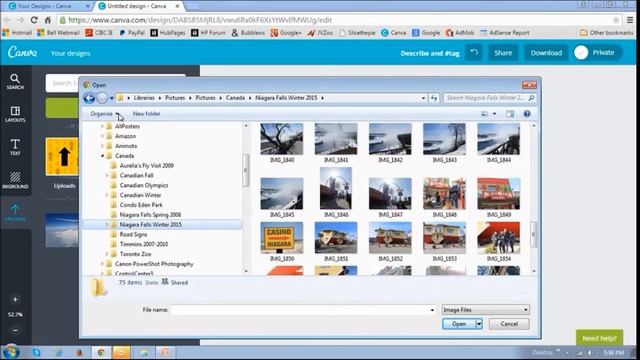Viewport: 640px width, 360px height.
Task: Click the browser back arrow
Action: click(x=7, y=20)
